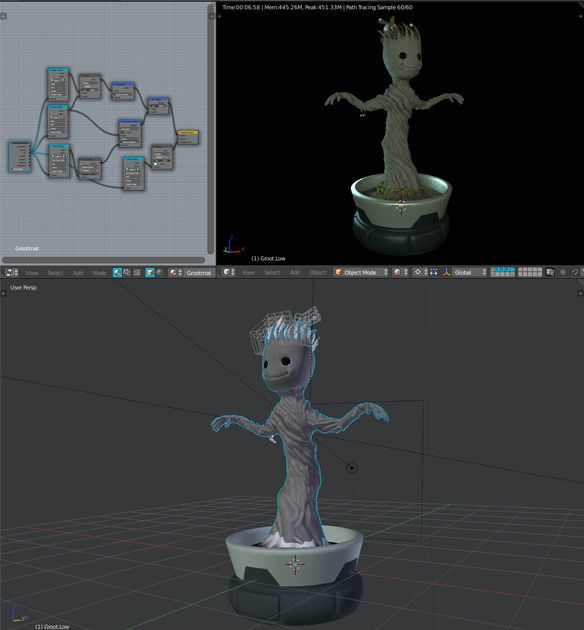Image resolution: width=584 pixels, height=630 pixels.
Task: Open the Select menu in 3D view header
Action: pos(272,273)
